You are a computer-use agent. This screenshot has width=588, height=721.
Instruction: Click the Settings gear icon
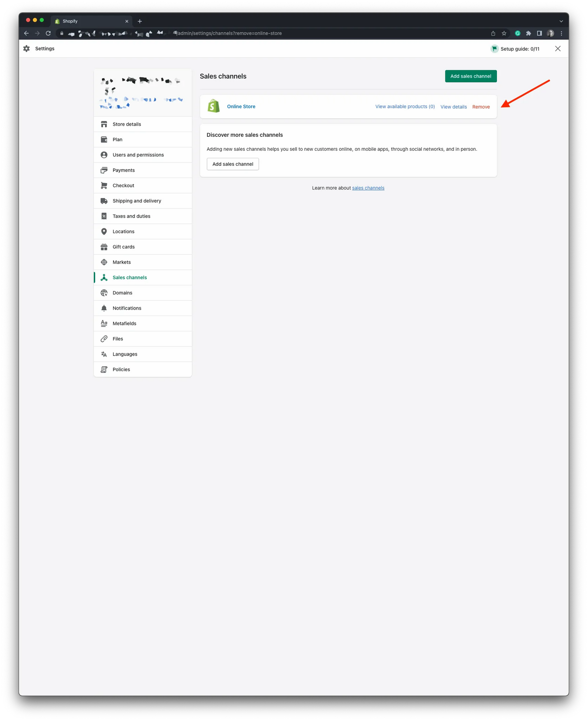pos(26,49)
